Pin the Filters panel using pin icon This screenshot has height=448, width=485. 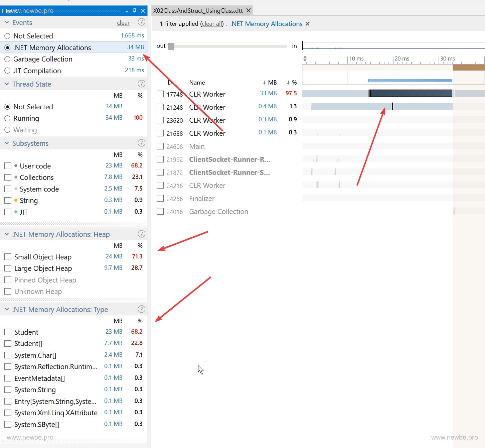point(135,11)
